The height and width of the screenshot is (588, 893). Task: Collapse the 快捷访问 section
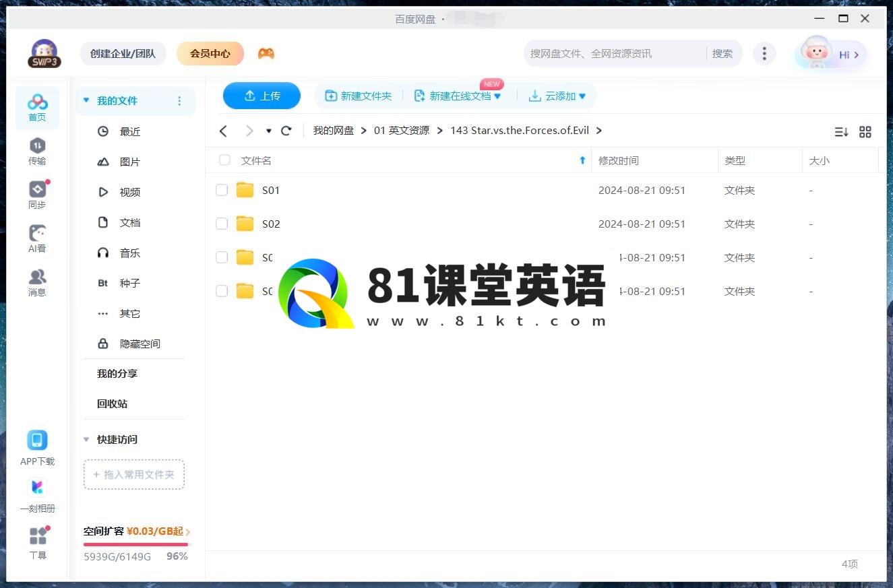[x=86, y=440]
